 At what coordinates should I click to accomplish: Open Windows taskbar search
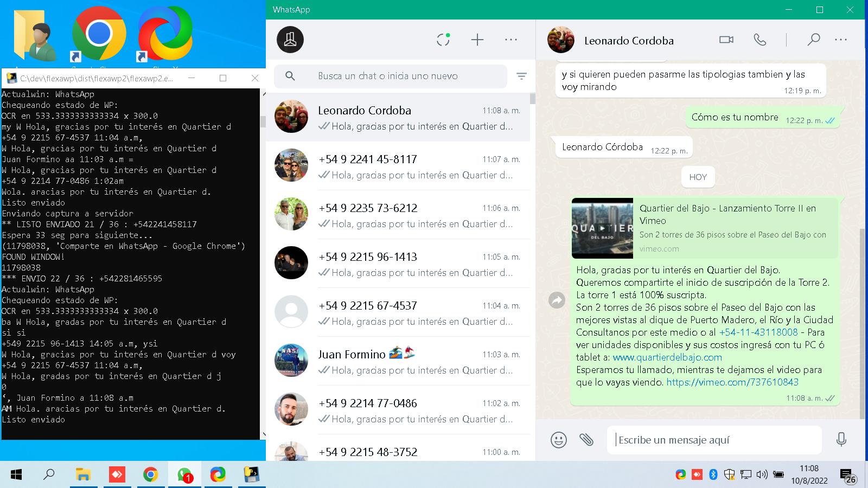(49, 475)
